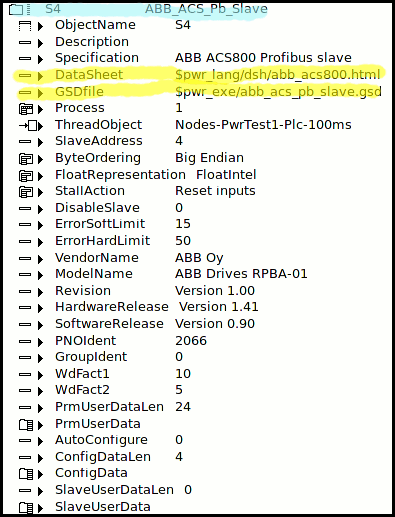Image resolution: width=395 pixels, height=517 pixels.
Task: Click the abb_acs800.html datasheet path
Action: click(278, 75)
